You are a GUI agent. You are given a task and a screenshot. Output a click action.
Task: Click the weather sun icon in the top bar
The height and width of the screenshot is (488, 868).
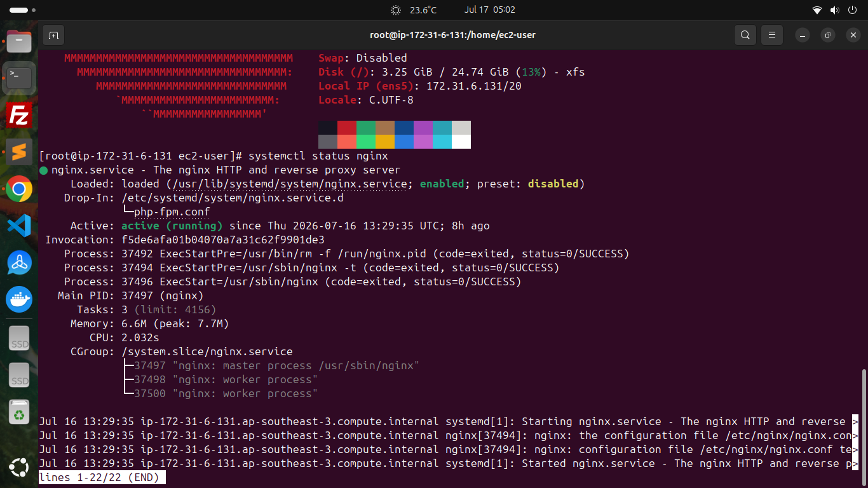[x=396, y=10]
